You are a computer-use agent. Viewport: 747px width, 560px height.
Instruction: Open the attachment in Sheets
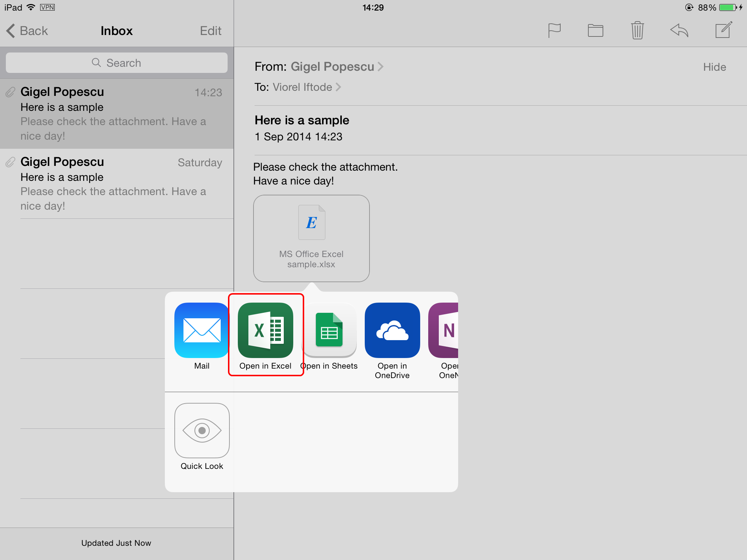(329, 330)
